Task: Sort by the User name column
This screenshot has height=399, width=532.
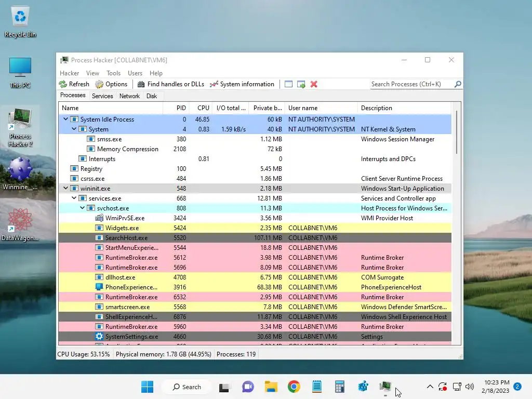Action: point(321,108)
